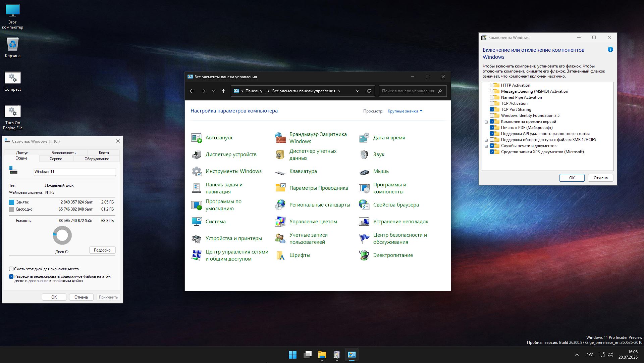This screenshot has height=363, width=644.
Task: Check the HTTP Activation component box
Action: [492, 85]
